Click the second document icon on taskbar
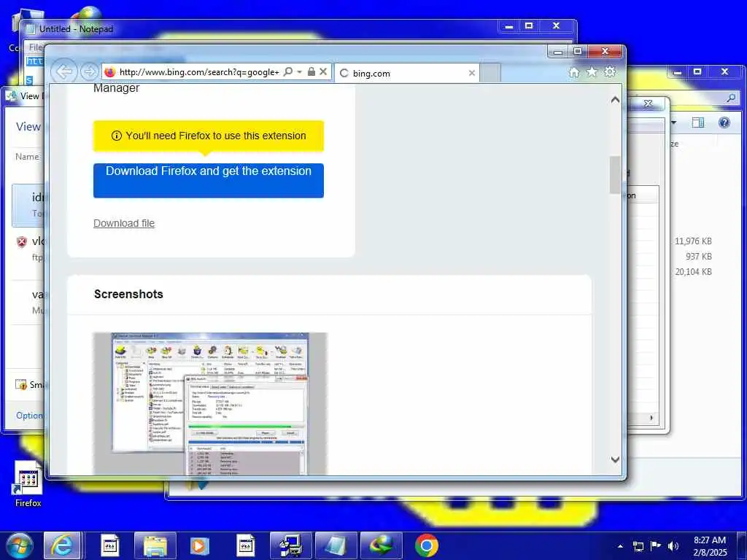The image size is (747, 560). coord(245,545)
